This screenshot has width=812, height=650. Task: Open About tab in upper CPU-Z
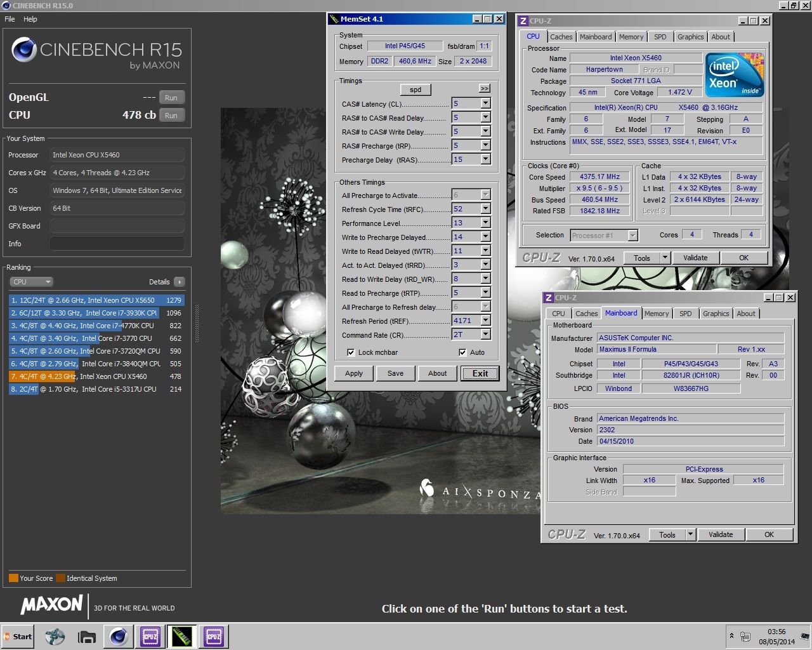[721, 37]
